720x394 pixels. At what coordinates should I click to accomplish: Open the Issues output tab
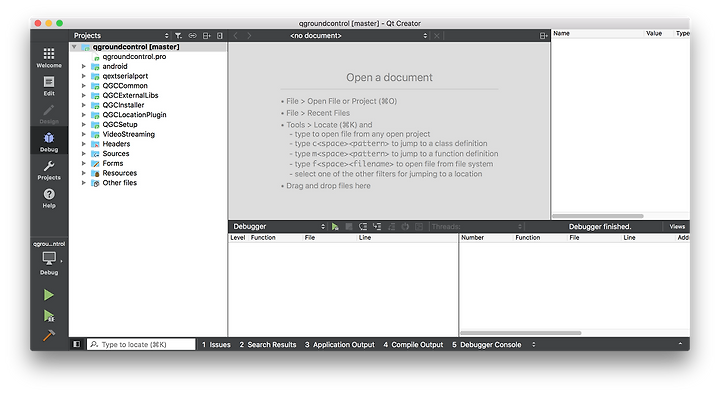(216, 344)
